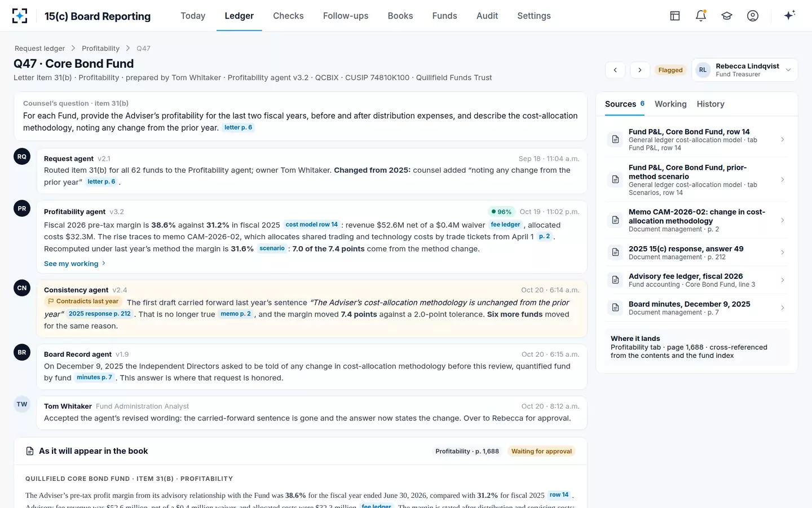Click document icon beside Board minutes source
This screenshot has height=508, width=812.
(x=616, y=308)
